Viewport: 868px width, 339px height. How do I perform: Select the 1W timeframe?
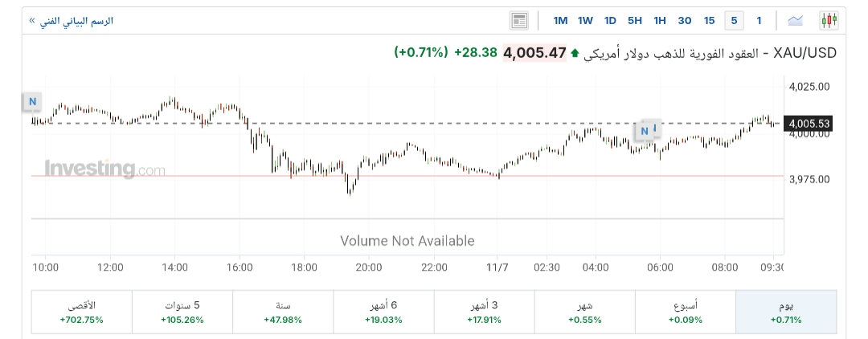point(585,20)
